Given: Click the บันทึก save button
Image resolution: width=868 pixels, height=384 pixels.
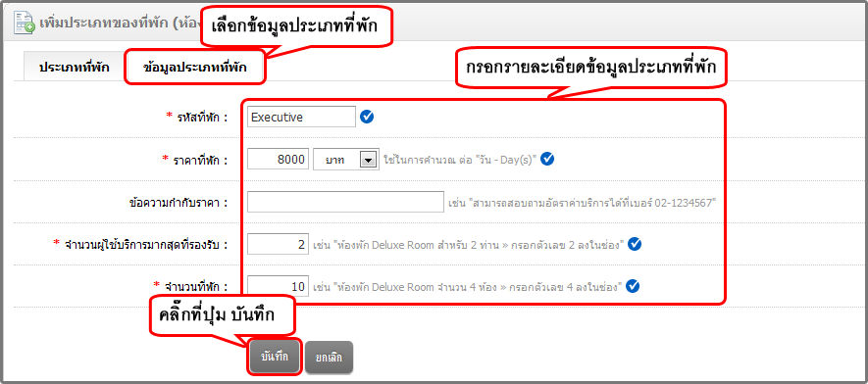Looking at the screenshot, I should pyautogui.click(x=275, y=357).
